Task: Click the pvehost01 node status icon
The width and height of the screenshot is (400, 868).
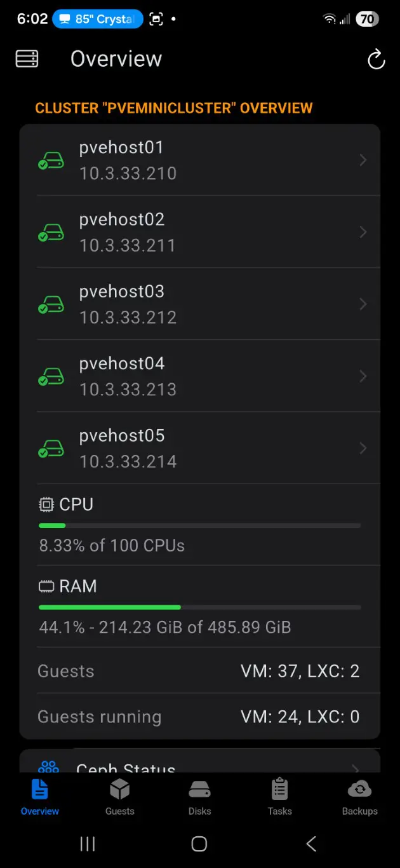Action: pyautogui.click(x=51, y=160)
